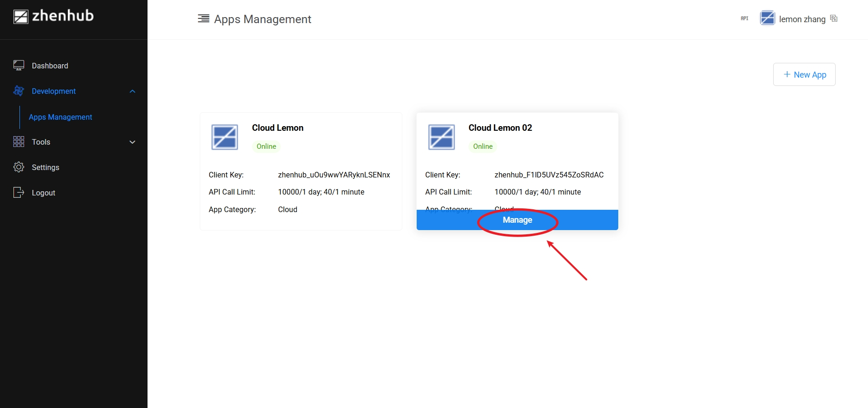Click the sidebar collapse icon beside Apps Management
This screenshot has width=868, height=408.
point(203,18)
